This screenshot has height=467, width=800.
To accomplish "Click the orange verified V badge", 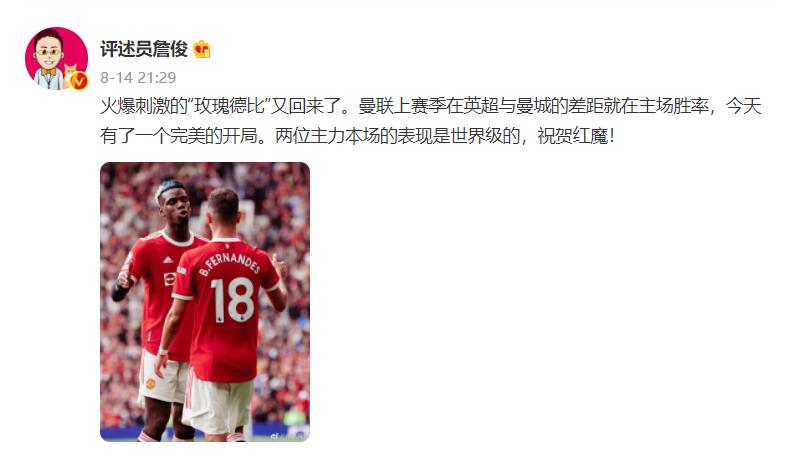I will coord(79,81).
